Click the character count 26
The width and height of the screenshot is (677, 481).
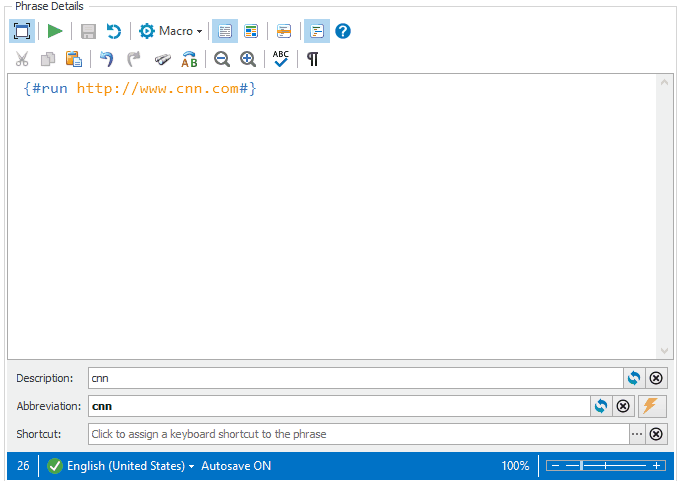pyautogui.click(x=23, y=466)
